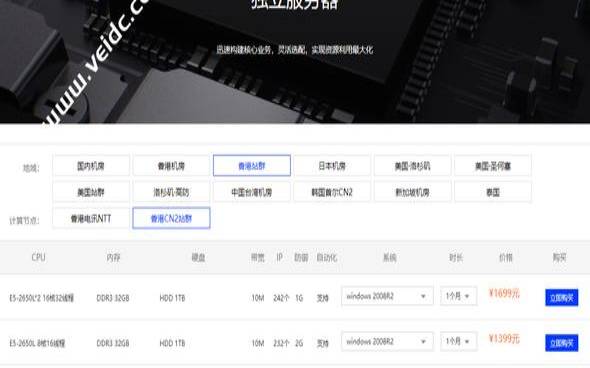This screenshot has height=368, width=590.
Task: Click the 系统 column header
Action: 389,257
